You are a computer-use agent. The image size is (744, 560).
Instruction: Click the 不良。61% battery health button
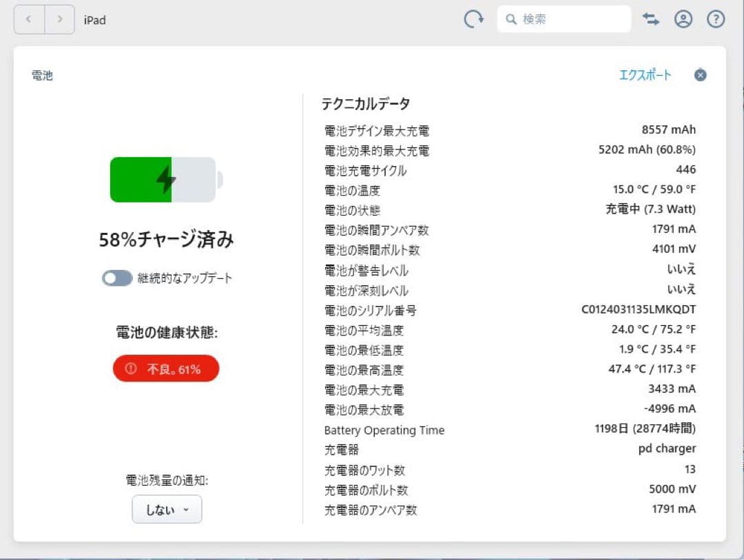165,369
